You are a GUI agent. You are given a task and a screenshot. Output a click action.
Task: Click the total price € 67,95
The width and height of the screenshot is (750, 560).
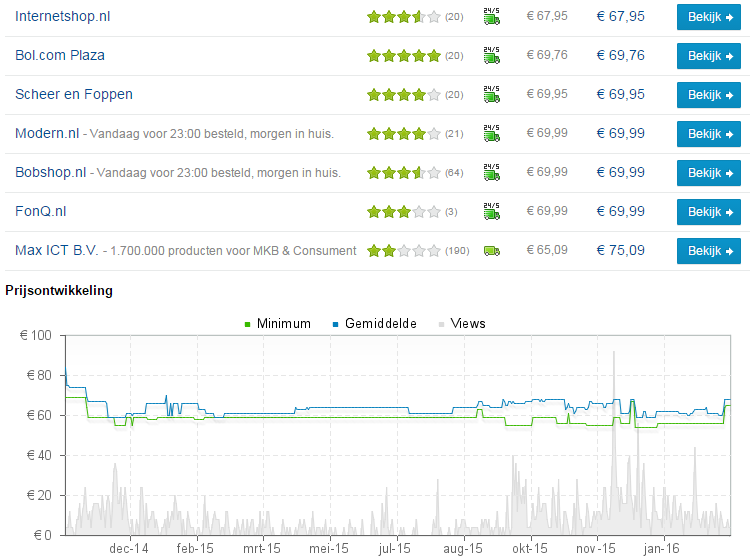click(x=620, y=16)
